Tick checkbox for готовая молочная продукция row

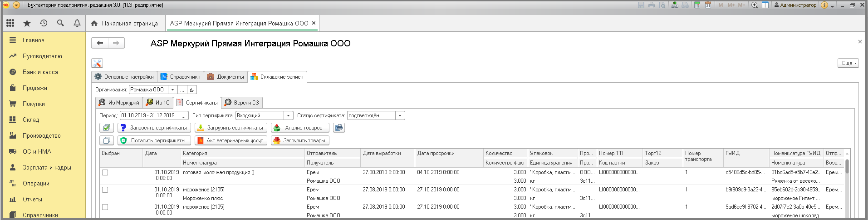[x=105, y=173]
